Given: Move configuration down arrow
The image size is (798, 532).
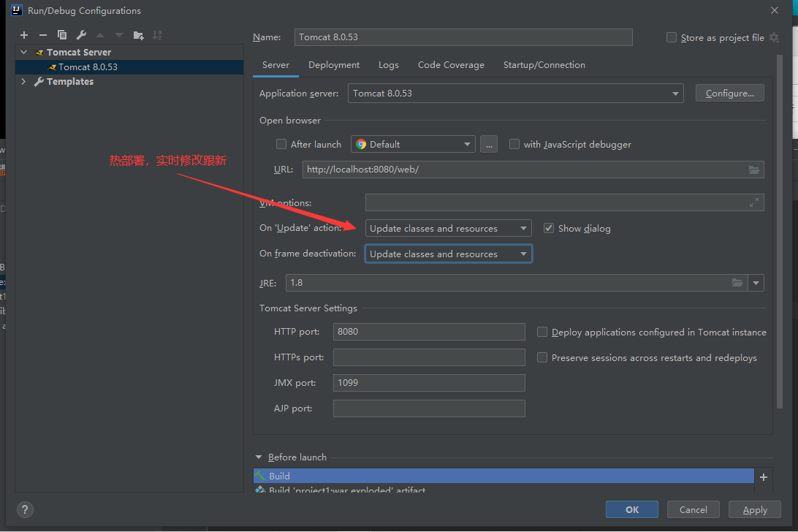Looking at the screenshot, I should 119,35.
